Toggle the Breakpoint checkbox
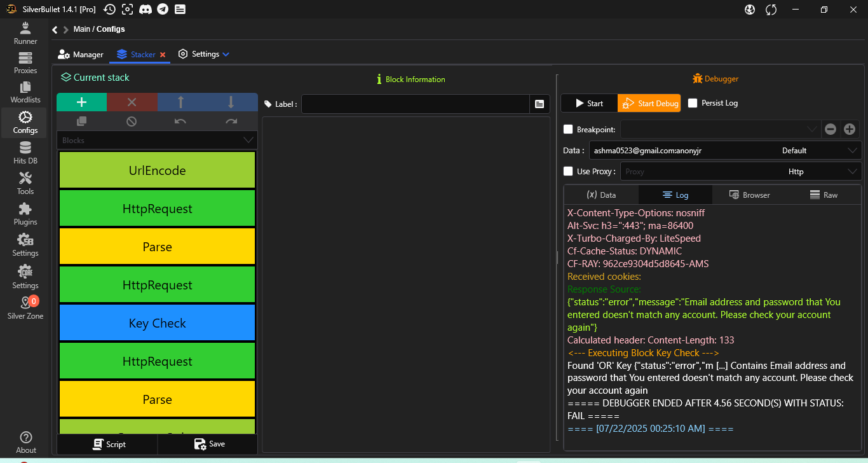 [x=568, y=129]
